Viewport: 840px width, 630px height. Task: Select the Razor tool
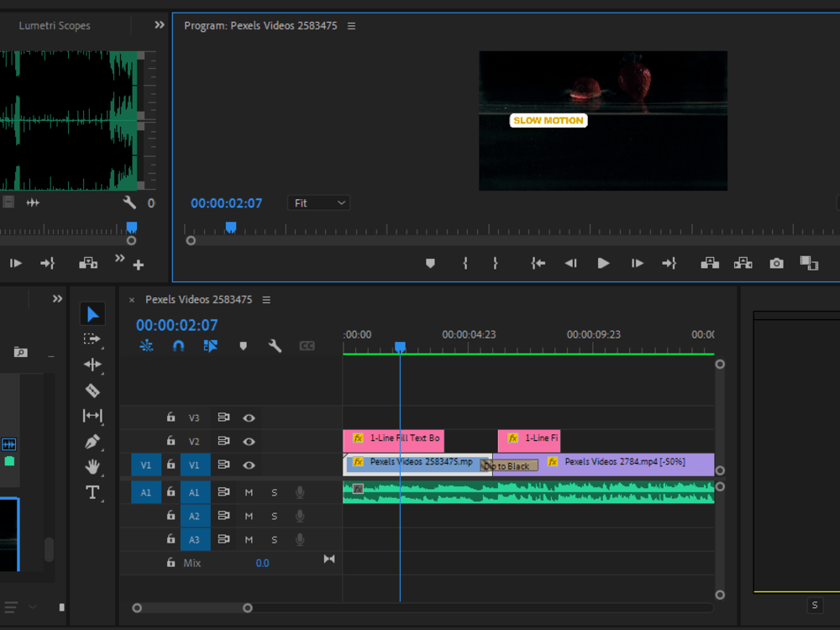tap(92, 390)
